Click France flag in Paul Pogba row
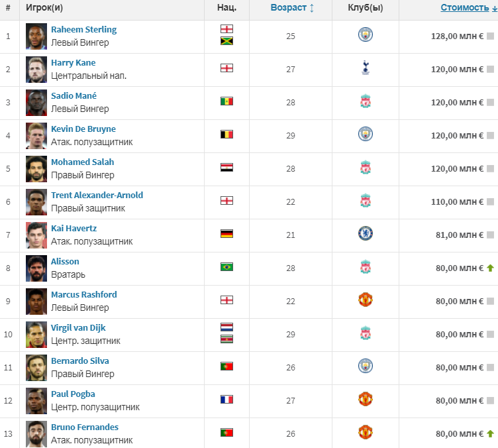Screen dimensions: 498x448 click(x=226, y=400)
